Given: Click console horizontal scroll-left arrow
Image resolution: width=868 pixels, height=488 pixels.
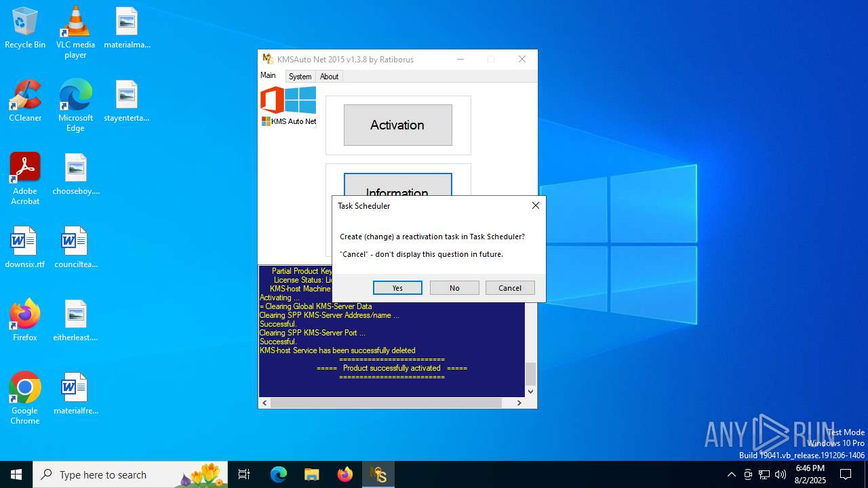Looking at the screenshot, I should click(264, 403).
